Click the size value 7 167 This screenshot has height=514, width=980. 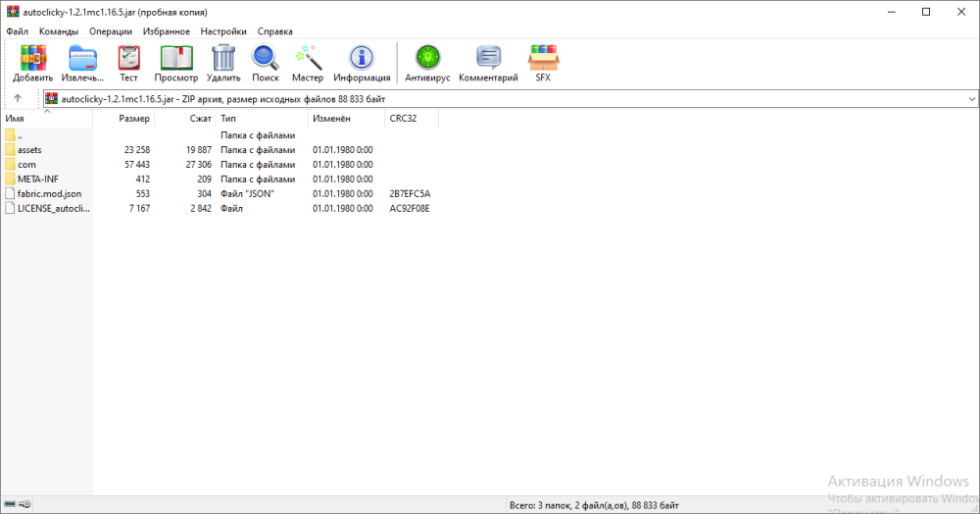(139, 208)
